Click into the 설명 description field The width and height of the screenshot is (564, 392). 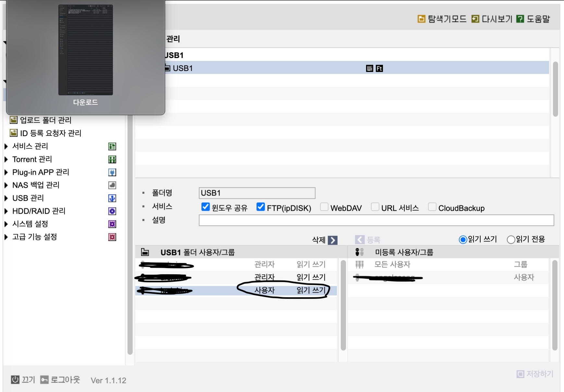(x=376, y=220)
